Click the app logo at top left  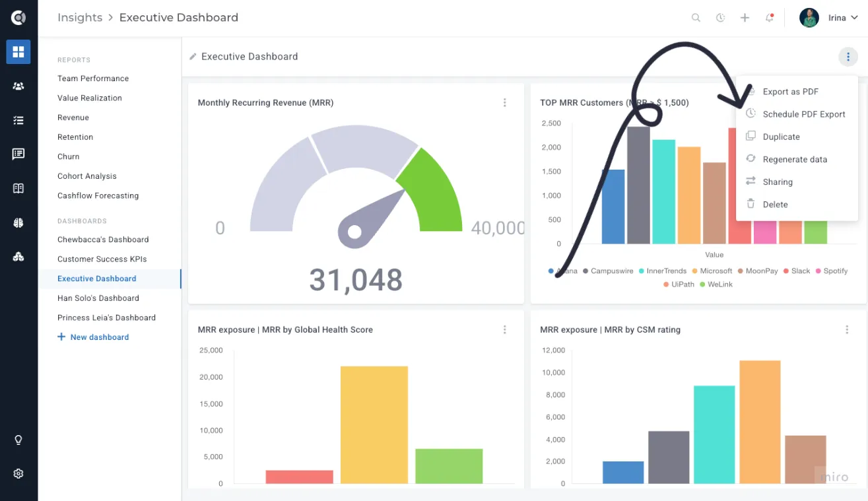18,18
